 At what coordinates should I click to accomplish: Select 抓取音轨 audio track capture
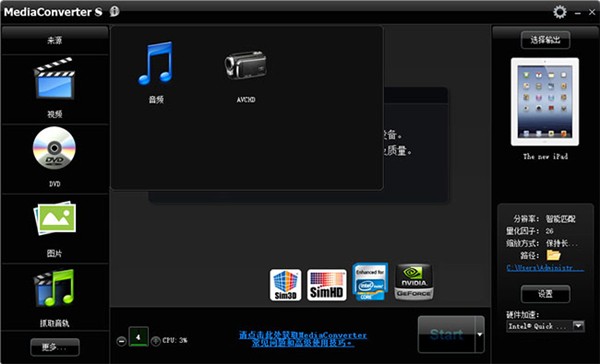[55, 288]
